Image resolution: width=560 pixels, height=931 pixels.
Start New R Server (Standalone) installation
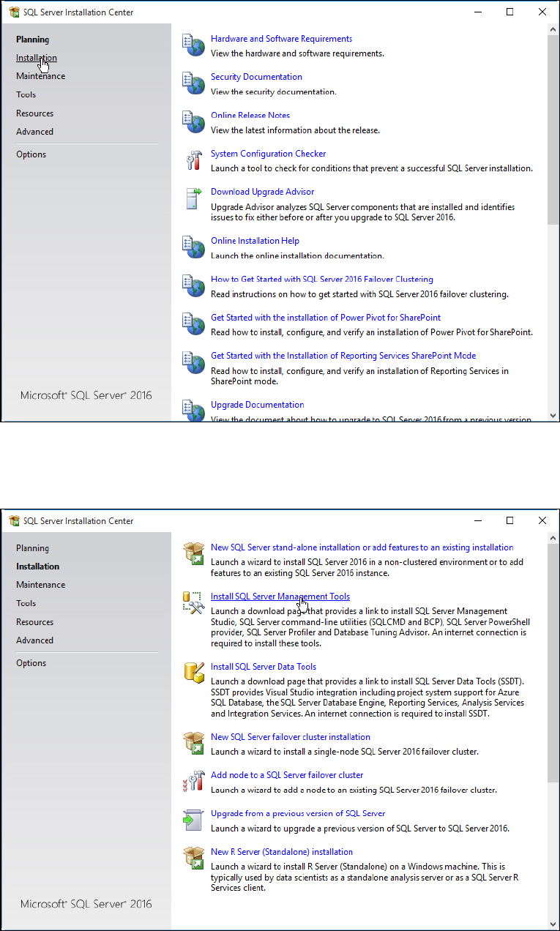coord(282,852)
